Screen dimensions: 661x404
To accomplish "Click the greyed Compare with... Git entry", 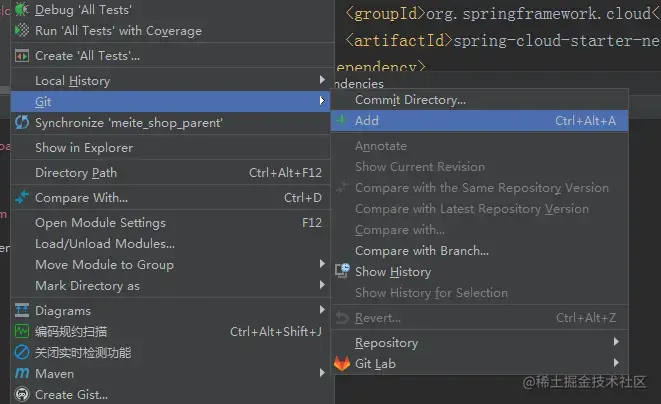I will click(480, 230).
